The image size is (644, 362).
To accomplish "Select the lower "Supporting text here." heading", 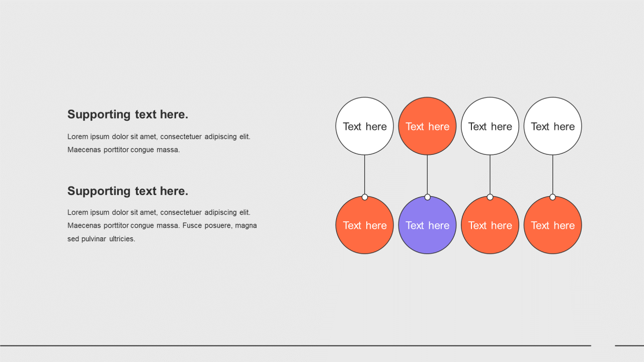I will [128, 191].
